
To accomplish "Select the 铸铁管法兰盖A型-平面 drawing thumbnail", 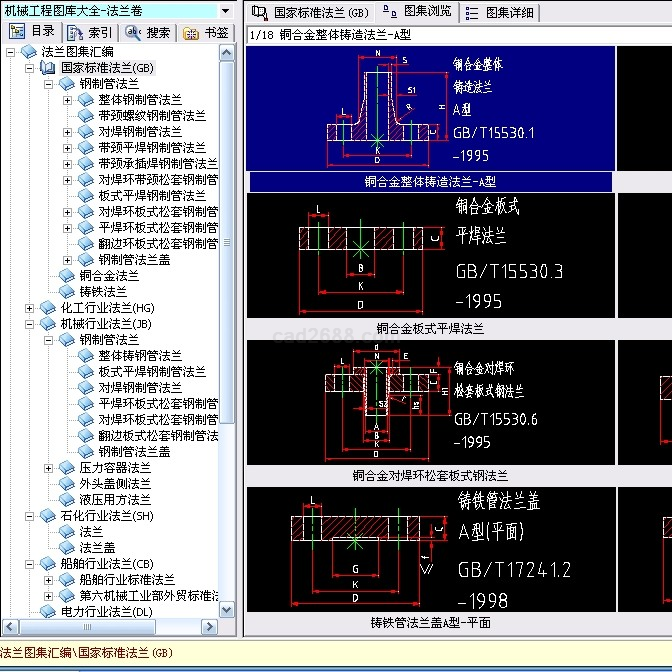I will click(x=430, y=550).
